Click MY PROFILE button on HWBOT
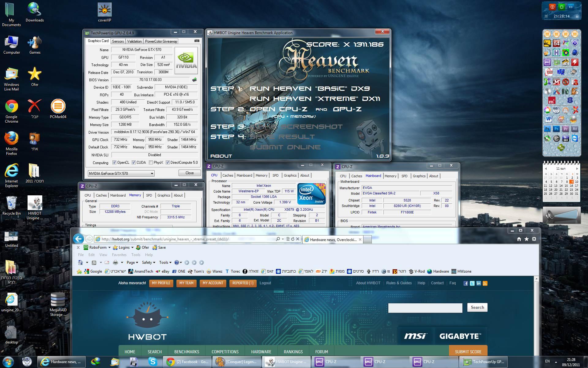This screenshot has height=368, width=588. [x=161, y=283]
